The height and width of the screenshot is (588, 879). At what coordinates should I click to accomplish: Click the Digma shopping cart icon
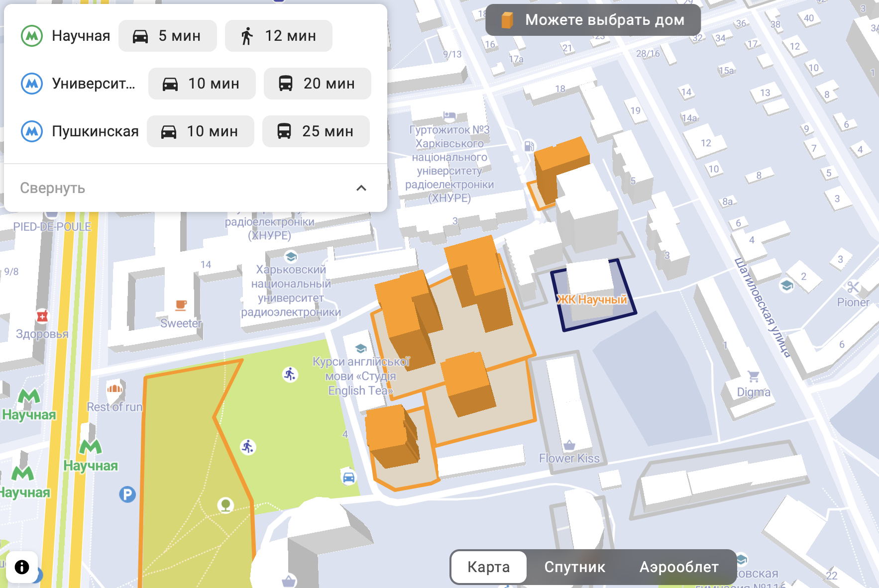(754, 377)
